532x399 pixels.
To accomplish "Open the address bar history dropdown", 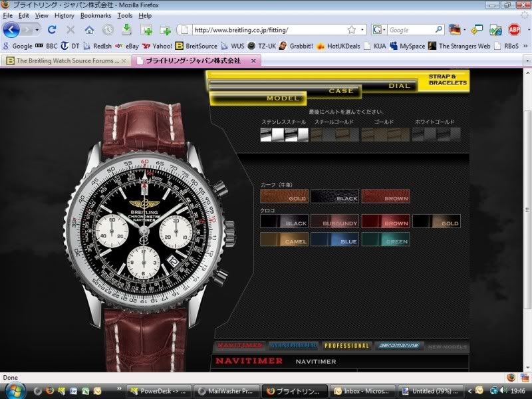I will (362, 30).
